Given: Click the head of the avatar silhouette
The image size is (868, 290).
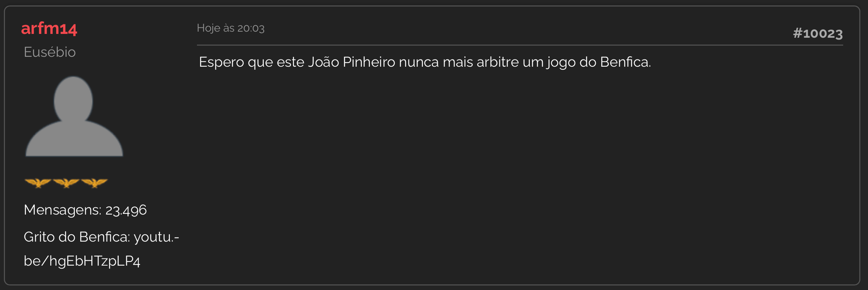Looking at the screenshot, I should pyautogui.click(x=73, y=100).
